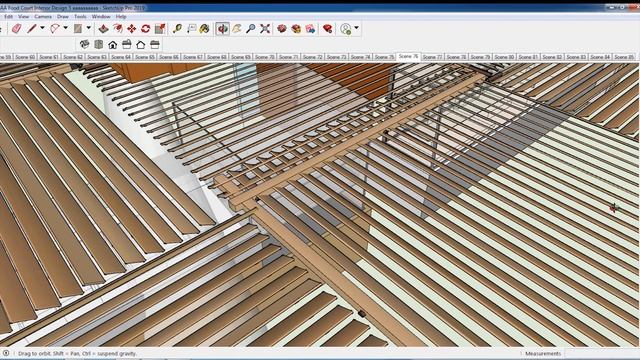This screenshot has height=360, width=640.
Task: Toggle the Orbit tool
Action: (222, 29)
